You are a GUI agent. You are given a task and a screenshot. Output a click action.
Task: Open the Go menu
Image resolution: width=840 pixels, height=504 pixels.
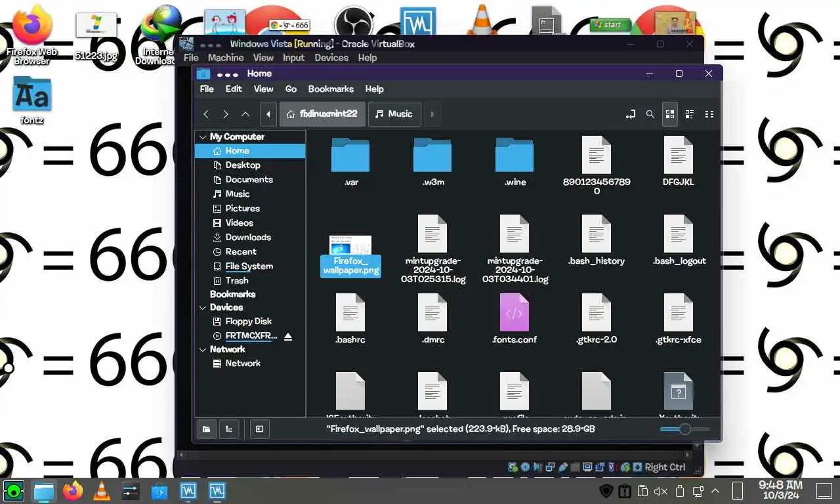click(x=291, y=89)
